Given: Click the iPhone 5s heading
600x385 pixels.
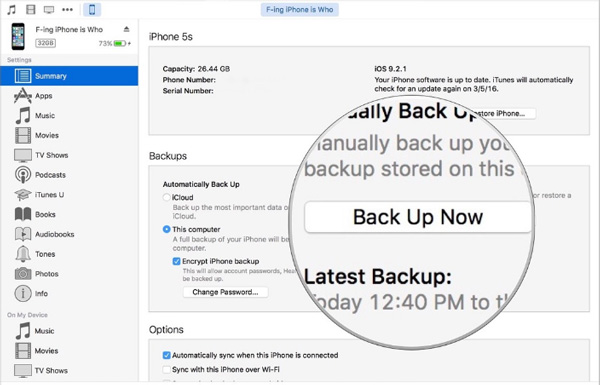Looking at the screenshot, I should [x=171, y=37].
